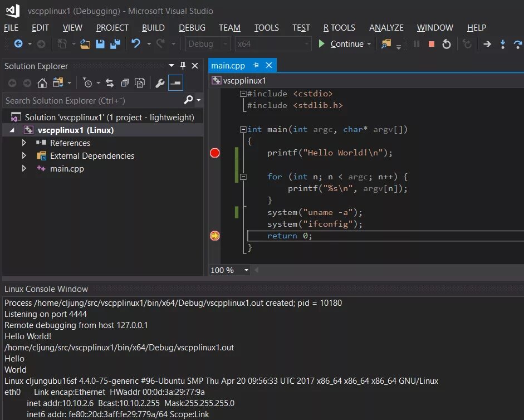Image resolution: width=524 pixels, height=420 pixels.
Task: Click the New Project toolbar icon
Action: pyautogui.click(x=62, y=44)
